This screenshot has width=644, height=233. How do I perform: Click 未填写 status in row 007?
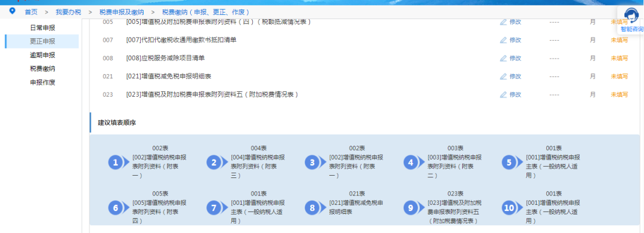(x=620, y=40)
